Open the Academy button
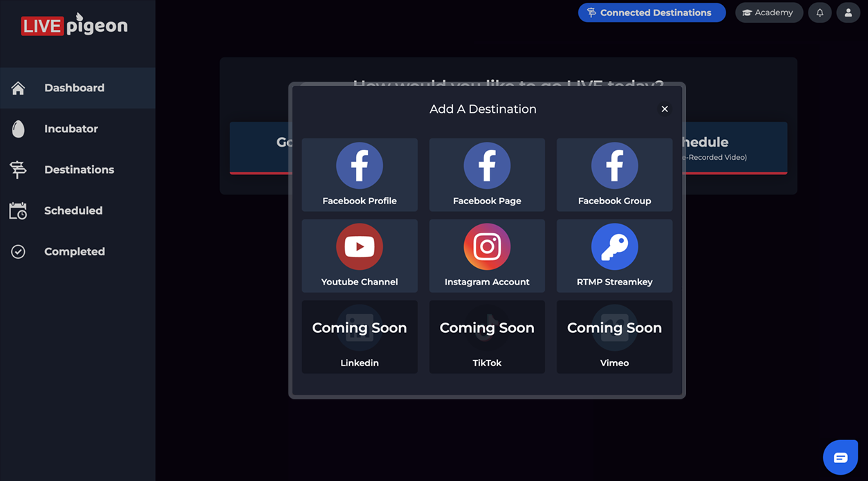The width and height of the screenshot is (868, 481). pos(769,12)
